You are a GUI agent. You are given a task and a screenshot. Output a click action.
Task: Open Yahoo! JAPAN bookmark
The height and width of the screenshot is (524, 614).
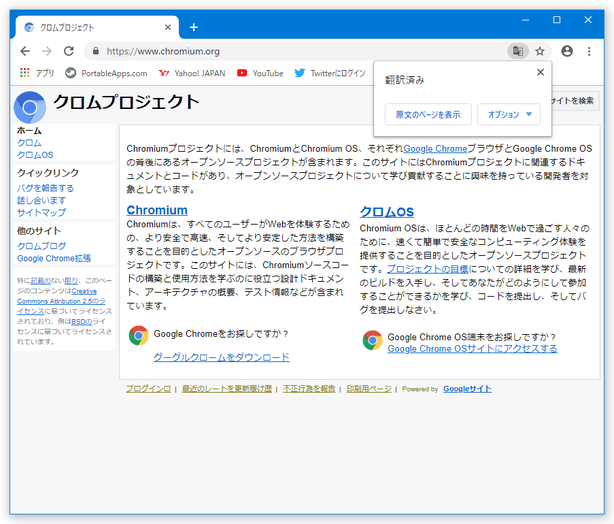pyautogui.click(x=192, y=73)
